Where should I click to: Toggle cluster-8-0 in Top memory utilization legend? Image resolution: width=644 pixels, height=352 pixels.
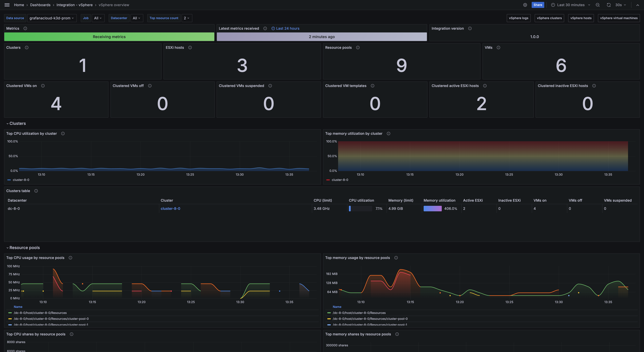click(340, 180)
